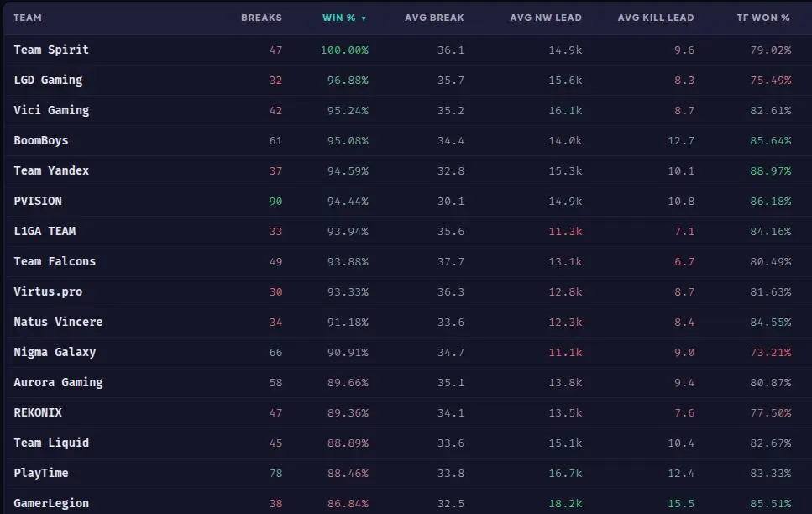Sort by AVG KILL LEAD header
The height and width of the screenshot is (514, 812).
point(656,18)
